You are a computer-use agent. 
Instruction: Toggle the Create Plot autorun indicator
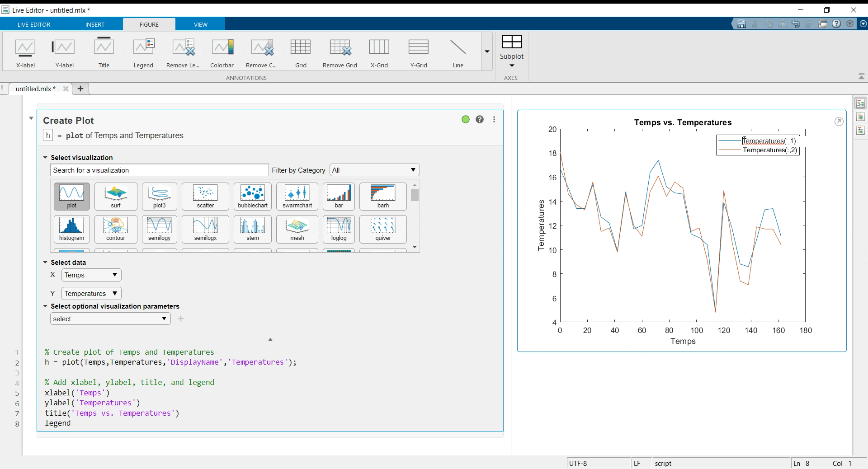[466, 119]
